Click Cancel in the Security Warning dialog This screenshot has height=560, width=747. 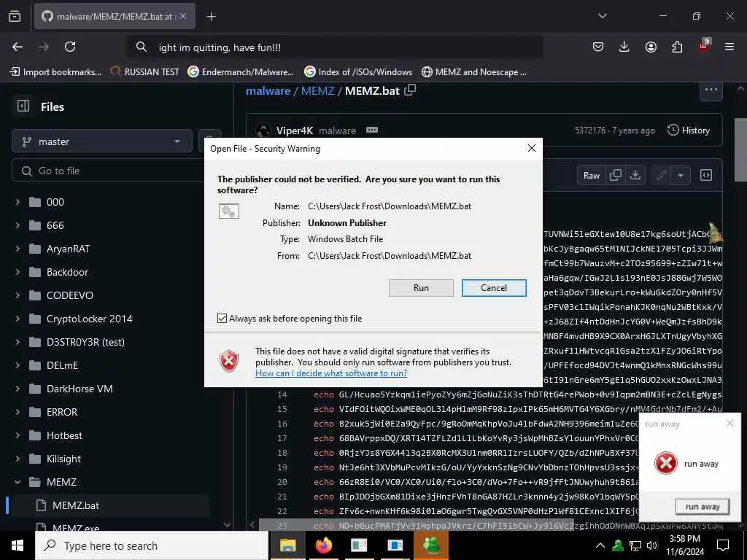pos(494,287)
